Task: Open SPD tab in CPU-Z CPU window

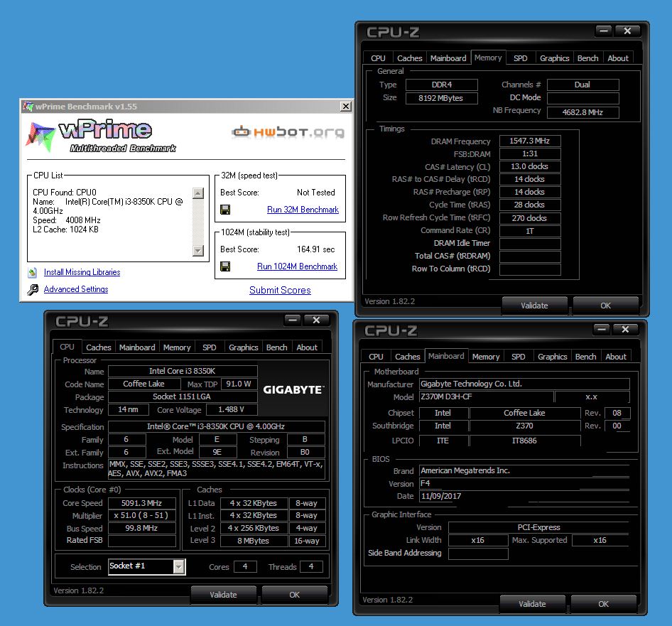Action: [x=209, y=347]
